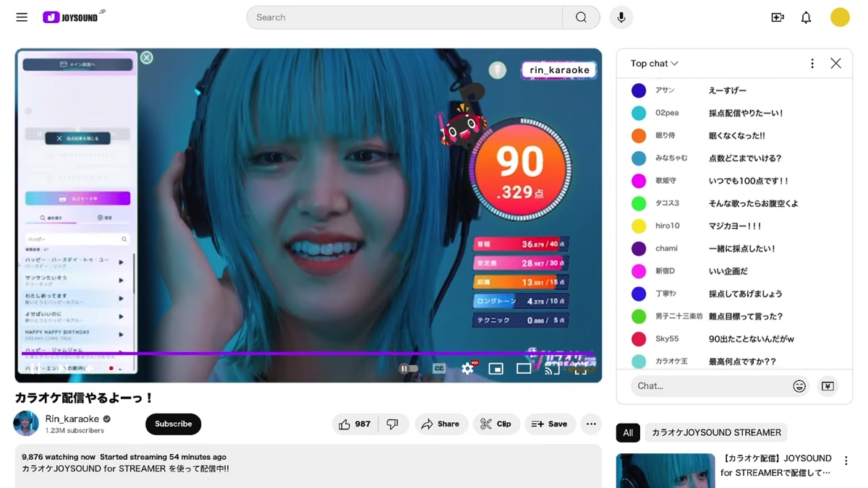Open the live chat options menu
The height and width of the screenshot is (488, 868).
[x=812, y=64]
